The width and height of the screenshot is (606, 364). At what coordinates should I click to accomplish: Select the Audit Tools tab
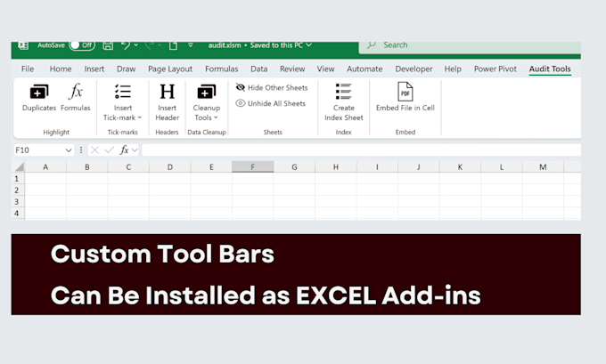550,69
